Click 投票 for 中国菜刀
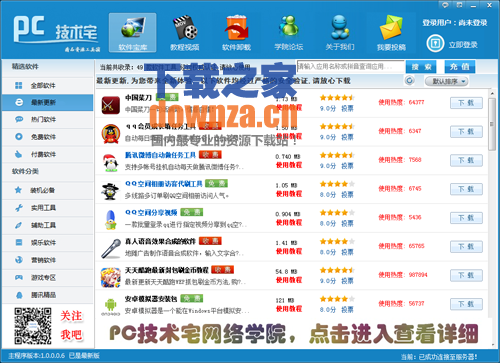The width and height of the screenshot is (500, 363). 347,108
